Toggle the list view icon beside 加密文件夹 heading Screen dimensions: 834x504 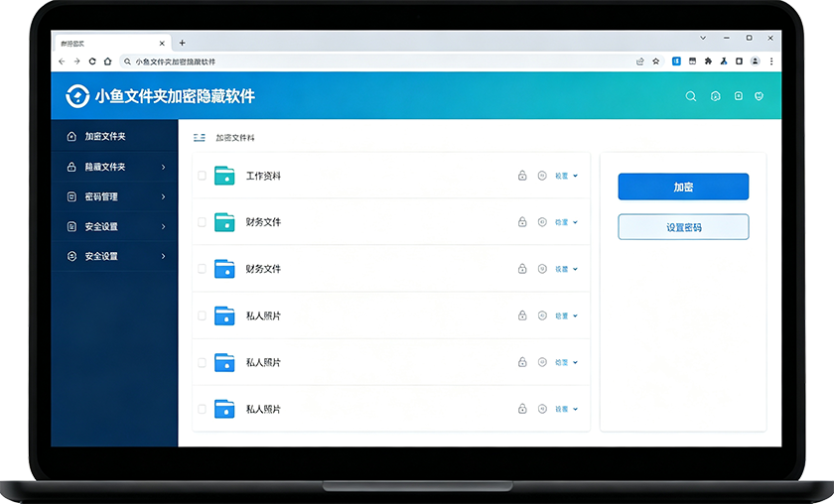[200, 138]
